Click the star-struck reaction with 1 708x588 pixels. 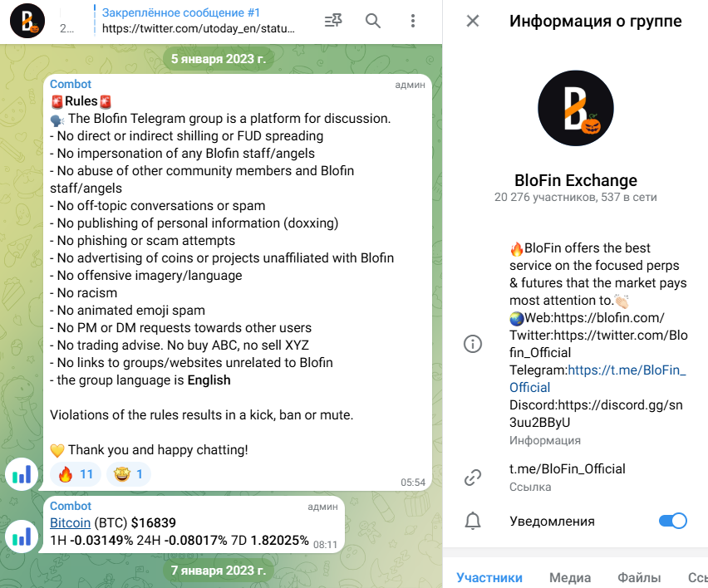point(129,474)
